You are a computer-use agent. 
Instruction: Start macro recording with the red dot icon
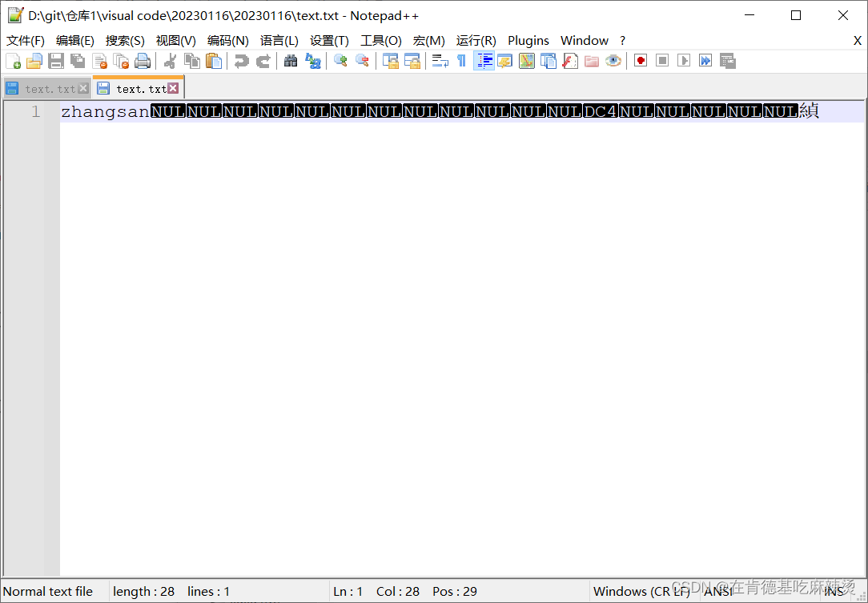[641, 60]
